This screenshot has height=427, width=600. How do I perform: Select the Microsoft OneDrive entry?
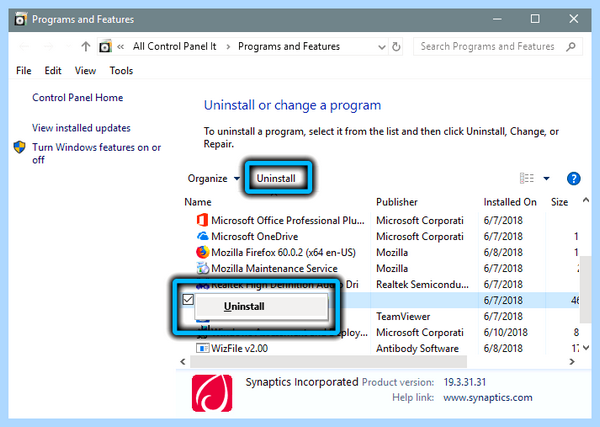254,236
